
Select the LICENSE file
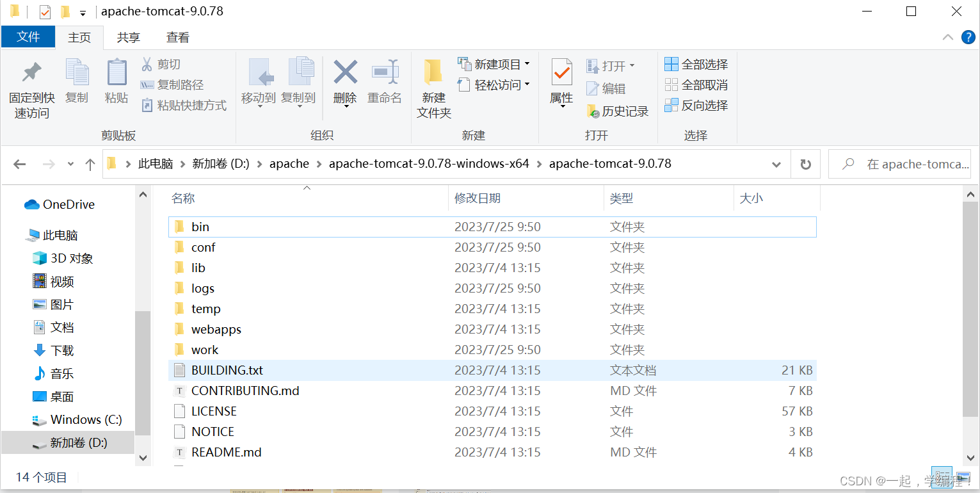[492, 411]
